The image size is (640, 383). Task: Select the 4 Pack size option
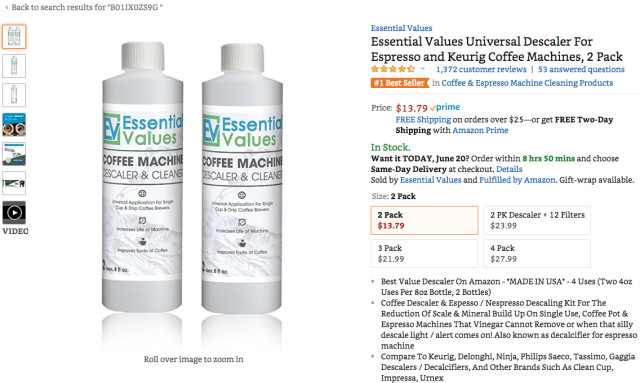point(537,254)
